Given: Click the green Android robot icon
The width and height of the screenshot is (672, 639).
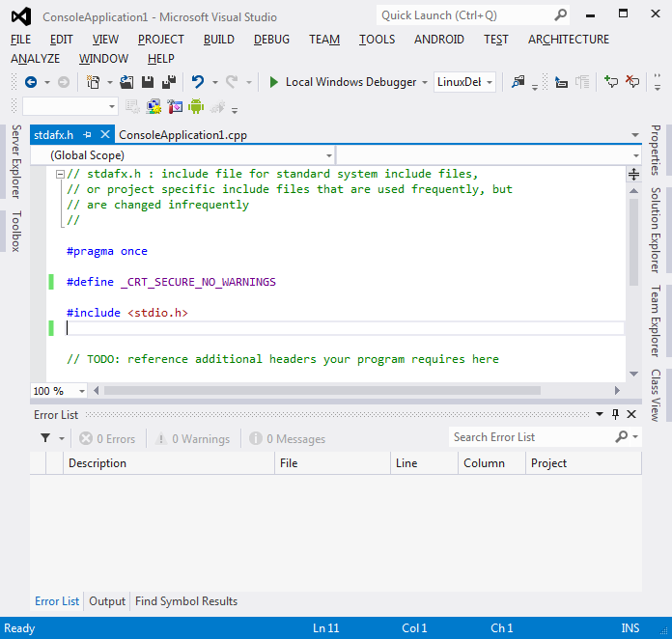Looking at the screenshot, I should [196, 106].
